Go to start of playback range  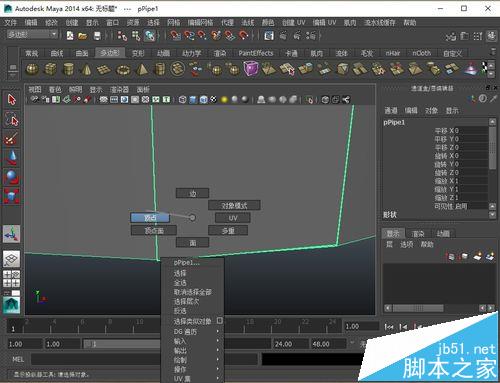(x=388, y=327)
